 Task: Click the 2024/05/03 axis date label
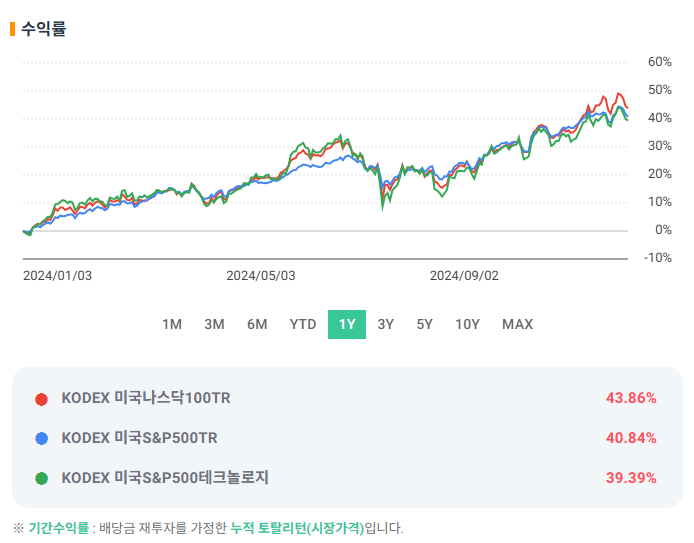point(261,276)
